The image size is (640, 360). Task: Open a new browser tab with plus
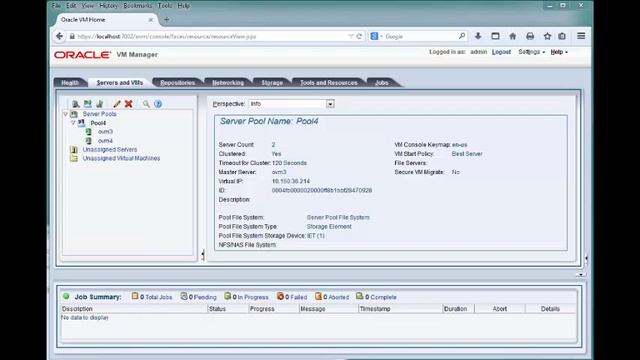(x=167, y=20)
